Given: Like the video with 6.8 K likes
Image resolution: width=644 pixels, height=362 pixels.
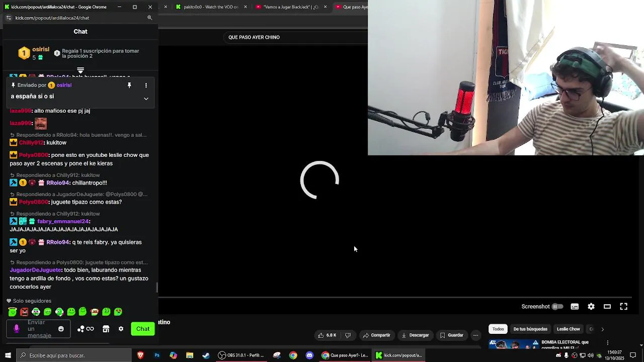Looking at the screenshot, I should (327, 335).
